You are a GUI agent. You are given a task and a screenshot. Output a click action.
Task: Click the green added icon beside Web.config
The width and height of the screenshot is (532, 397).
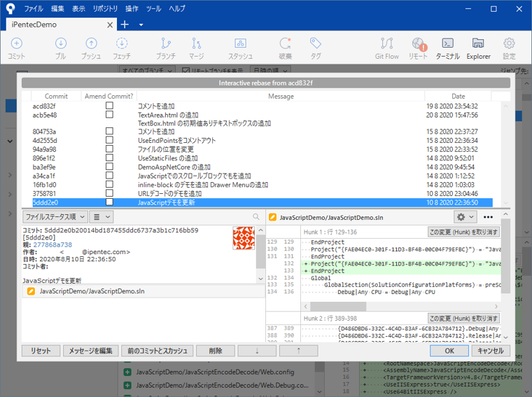[x=127, y=372]
